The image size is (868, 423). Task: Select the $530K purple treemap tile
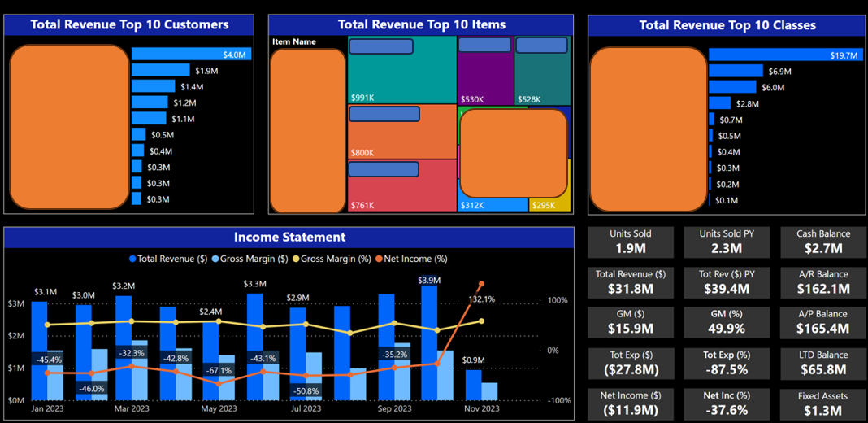coord(484,77)
